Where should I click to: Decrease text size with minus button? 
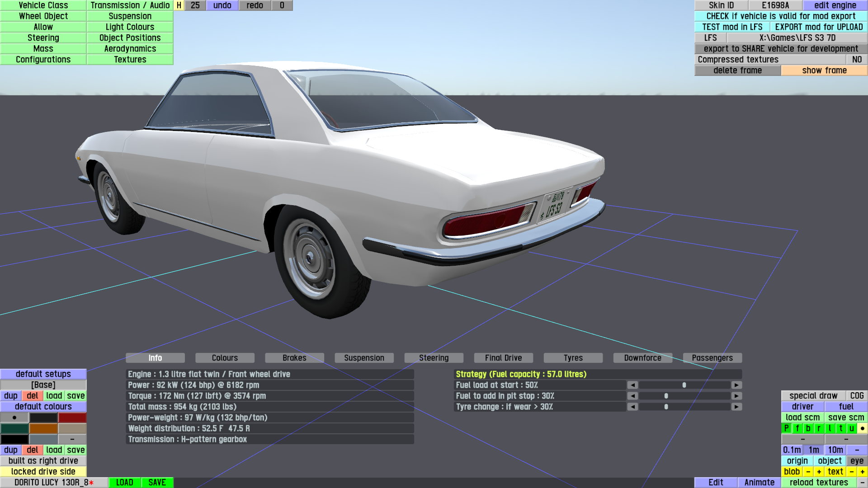coord(851,472)
